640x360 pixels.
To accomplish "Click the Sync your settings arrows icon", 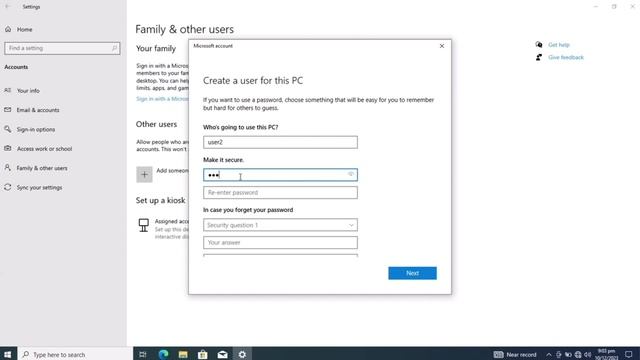I will [x=8, y=187].
